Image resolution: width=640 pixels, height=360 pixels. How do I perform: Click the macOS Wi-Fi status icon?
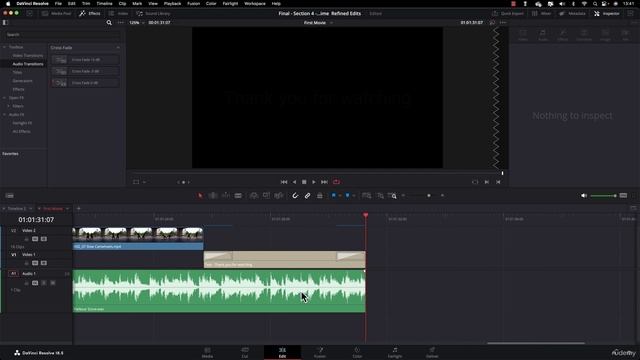pos(584,4)
